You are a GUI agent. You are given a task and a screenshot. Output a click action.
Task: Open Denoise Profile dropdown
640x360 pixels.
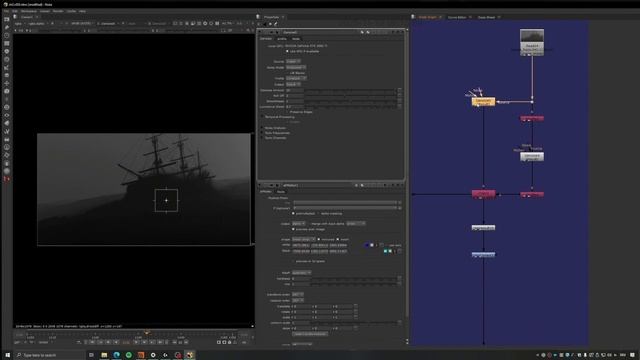(296, 78)
